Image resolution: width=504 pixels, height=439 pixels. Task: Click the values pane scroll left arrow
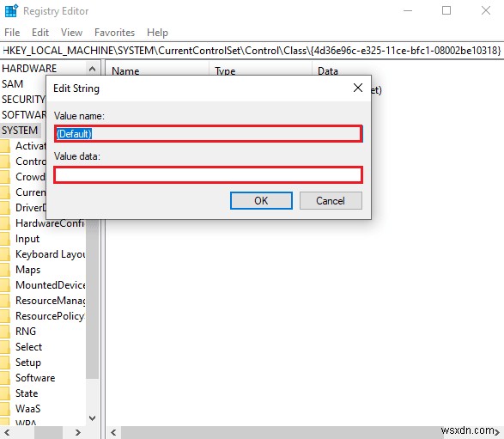(113, 433)
